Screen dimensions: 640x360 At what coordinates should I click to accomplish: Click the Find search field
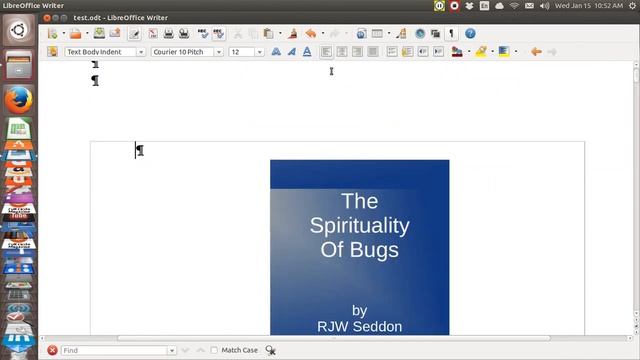(x=114, y=350)
